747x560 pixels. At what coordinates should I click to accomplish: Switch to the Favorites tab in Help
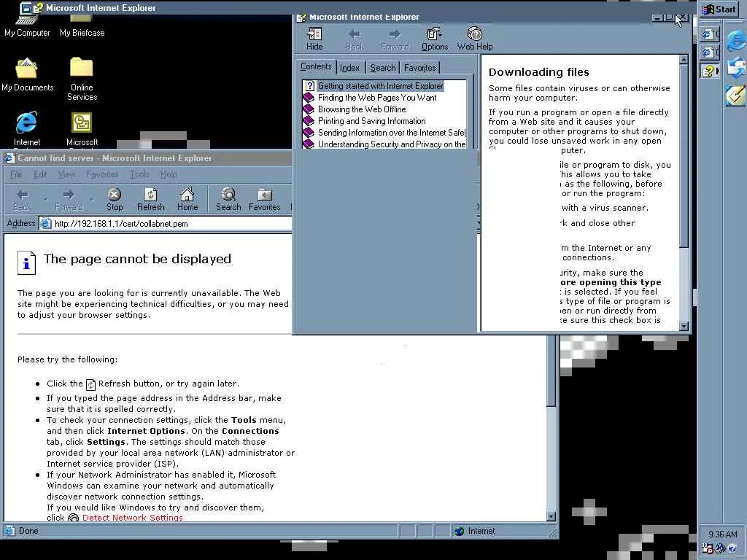tap(419, 68)
